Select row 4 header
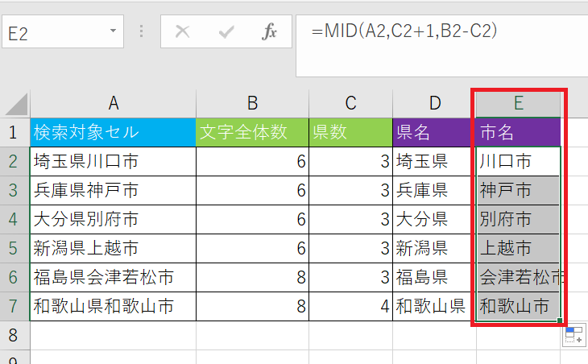 coord(14,219)
